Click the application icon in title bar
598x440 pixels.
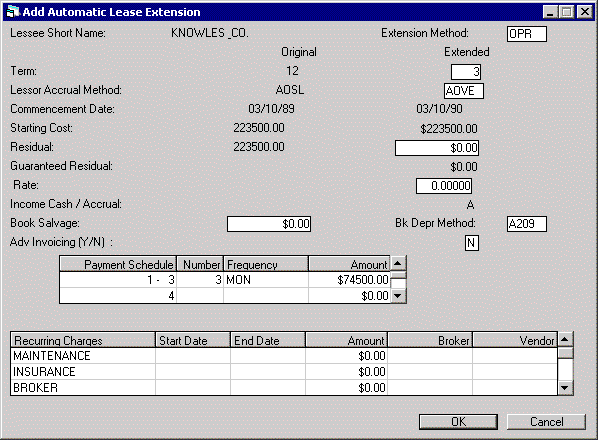[x=13, y=12]
